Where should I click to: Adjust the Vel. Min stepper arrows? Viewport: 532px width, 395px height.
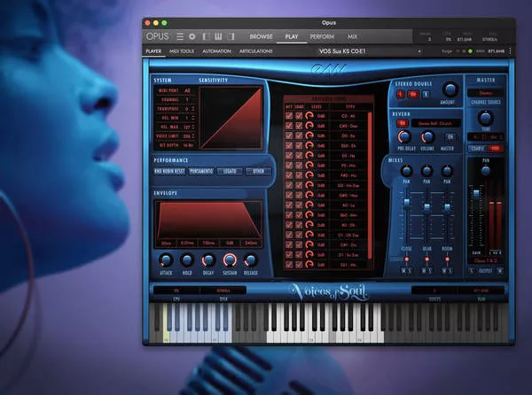[x=193, y=118]
